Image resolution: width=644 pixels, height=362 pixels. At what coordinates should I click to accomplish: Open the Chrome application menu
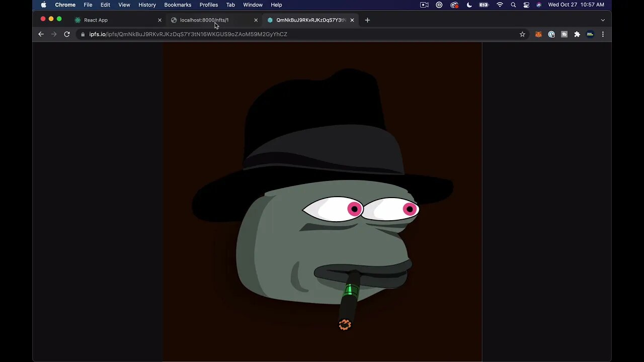[x=65, y=5]
